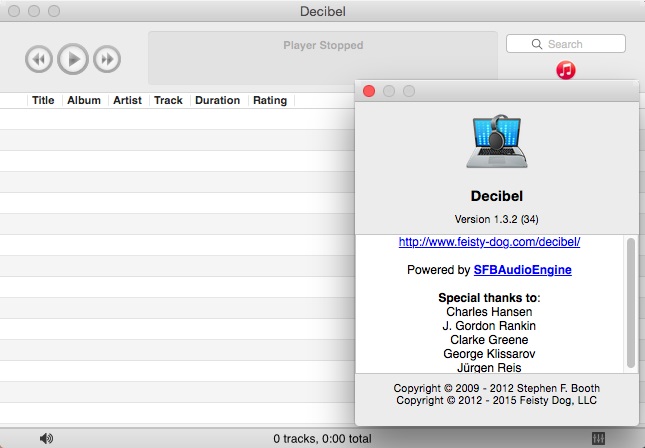
Task: Click the Player Stopped status display
Action: [323, 58]
